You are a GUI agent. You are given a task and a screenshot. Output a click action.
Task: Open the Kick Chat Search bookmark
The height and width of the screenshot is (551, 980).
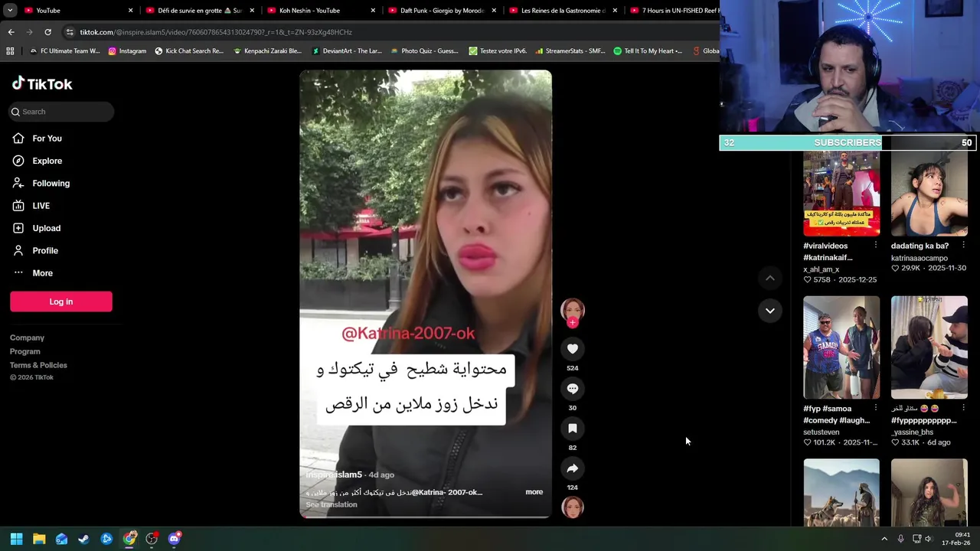(x=189, y=51)
